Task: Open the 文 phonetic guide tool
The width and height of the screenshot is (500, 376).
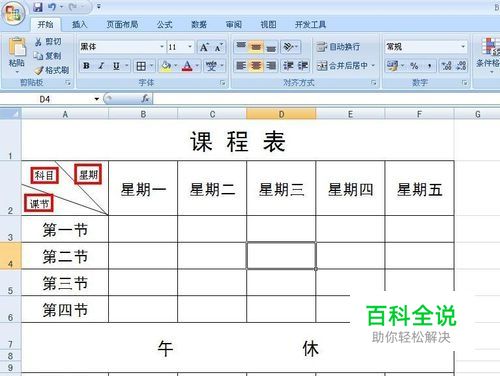Action: tap(211, 66)
